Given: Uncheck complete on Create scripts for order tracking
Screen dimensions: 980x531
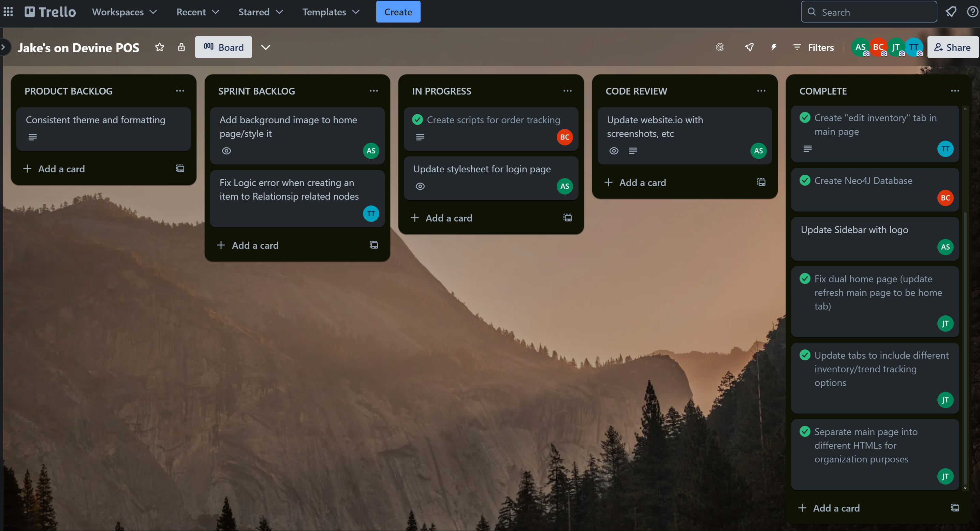Looking at the screenshot, I should (x=417, y=120).
